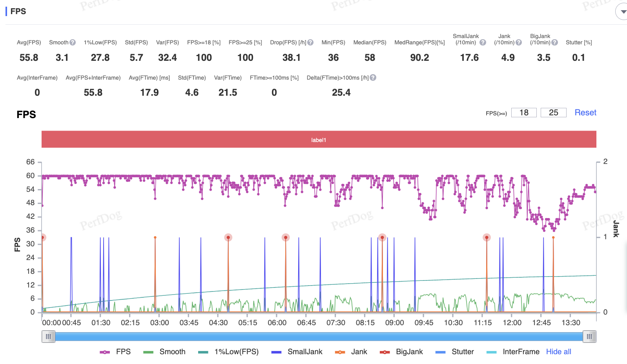
Task: Click the FPS threshold field showing 18
Action: (524, 113)
